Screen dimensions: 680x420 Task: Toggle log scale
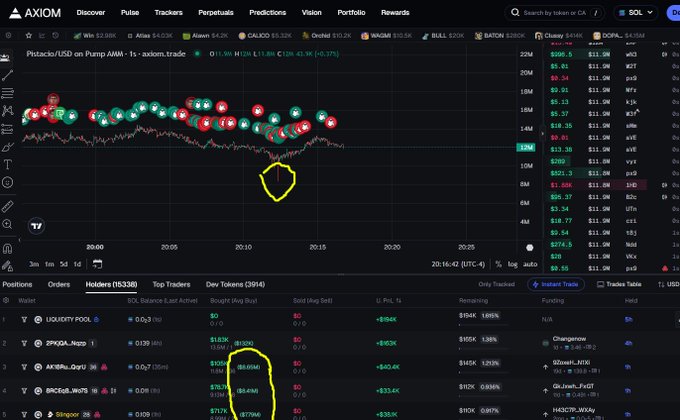tap(513, 264)
